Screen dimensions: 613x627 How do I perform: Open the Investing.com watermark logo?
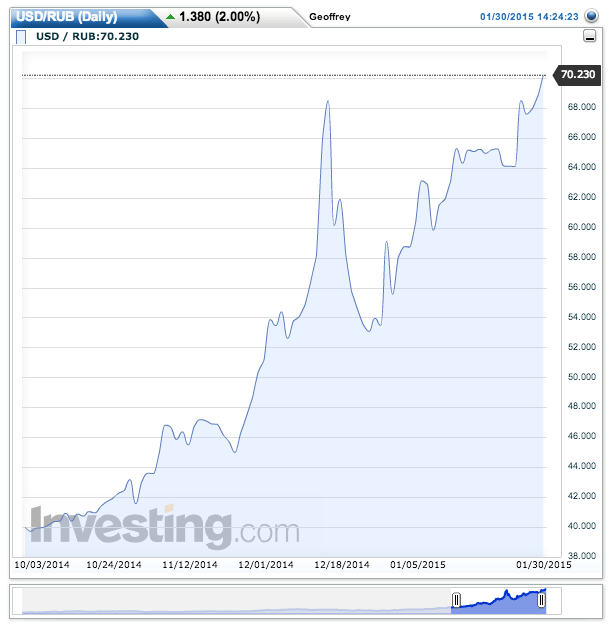pyautogui.click(x=164, y=525)
